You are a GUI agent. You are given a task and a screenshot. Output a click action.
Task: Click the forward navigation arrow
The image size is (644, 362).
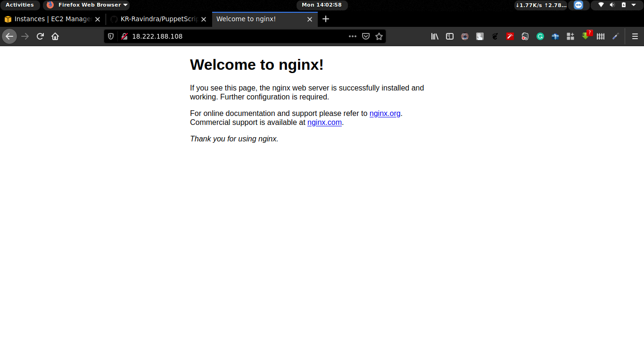coord(25,36)
